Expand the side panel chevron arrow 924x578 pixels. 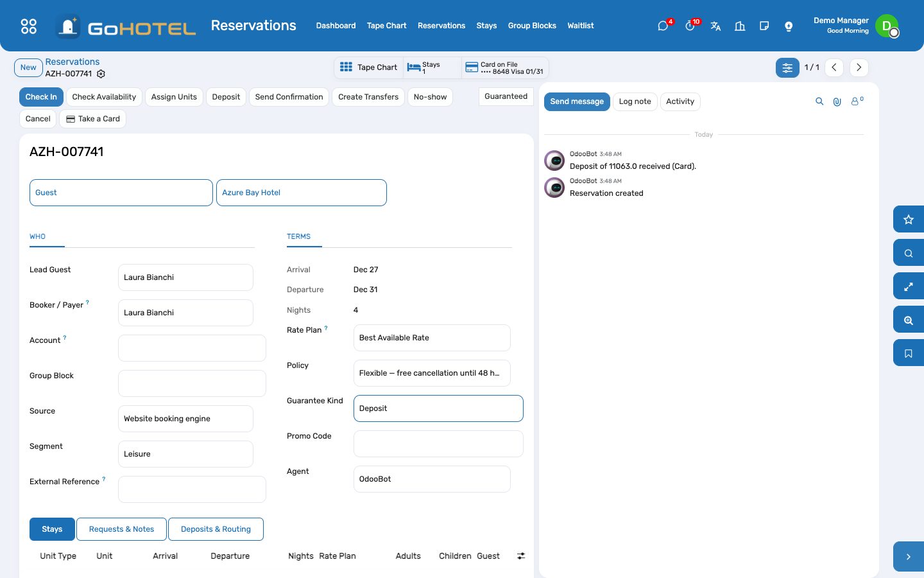[909, 557]
